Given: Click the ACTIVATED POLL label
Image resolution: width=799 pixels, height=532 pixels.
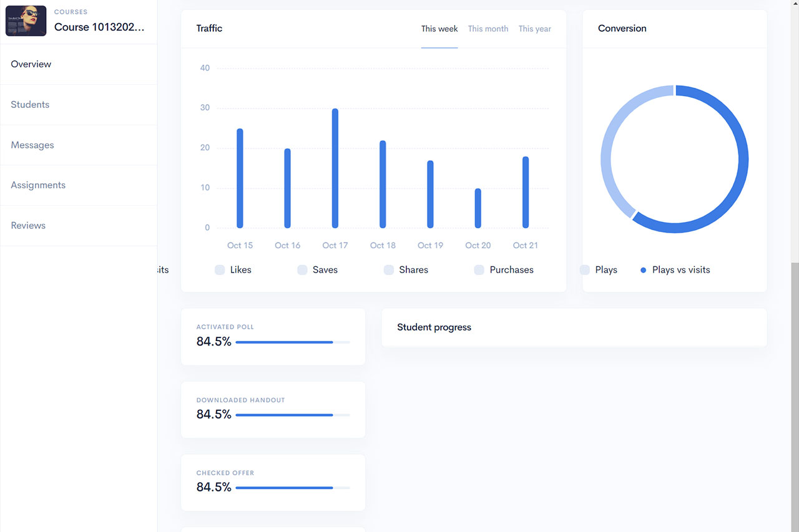Looking at the screenshot, I should [225, 327].
